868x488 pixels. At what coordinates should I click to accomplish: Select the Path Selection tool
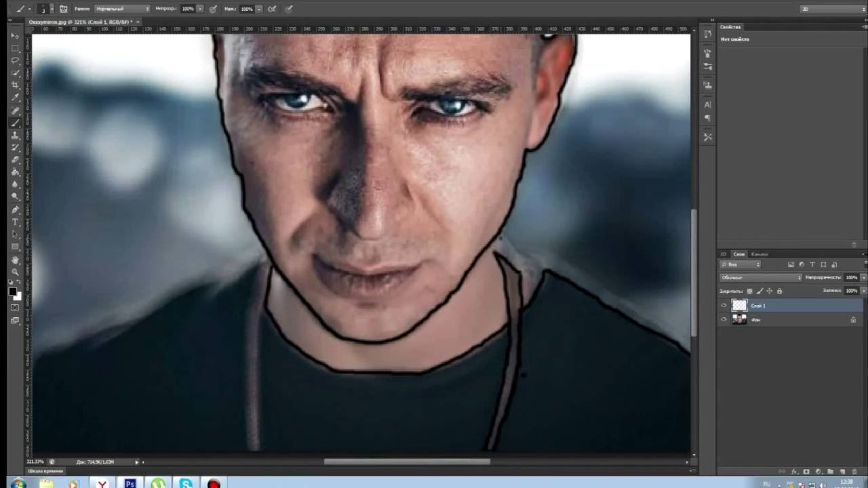coord(15,234)
